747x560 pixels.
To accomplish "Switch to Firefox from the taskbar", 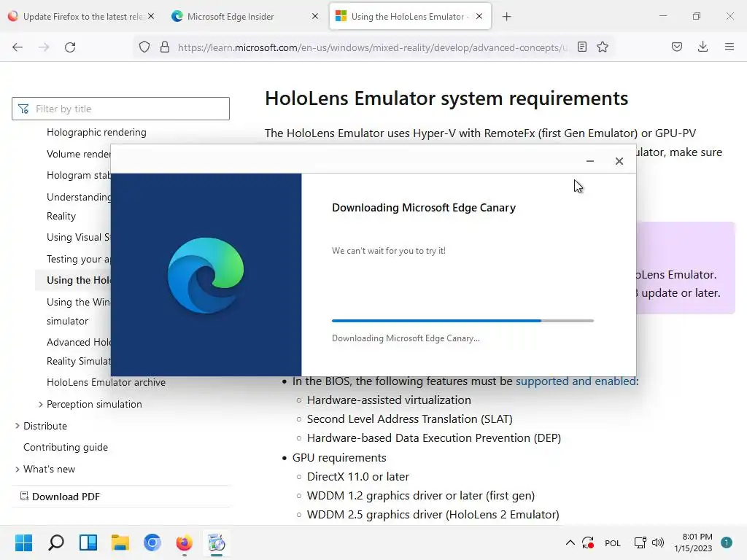I will pyautogui.click(x=185, y=542).
